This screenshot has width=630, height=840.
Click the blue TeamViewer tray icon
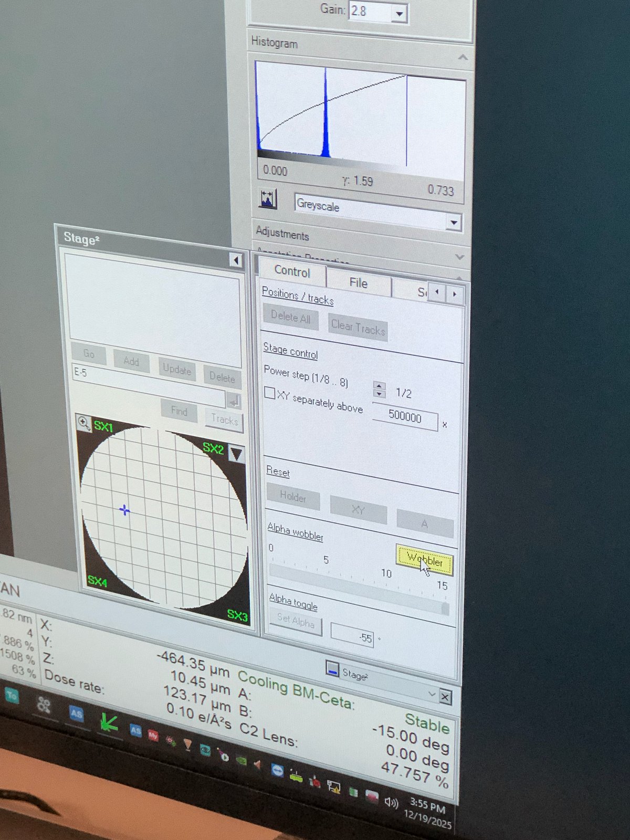277,770
